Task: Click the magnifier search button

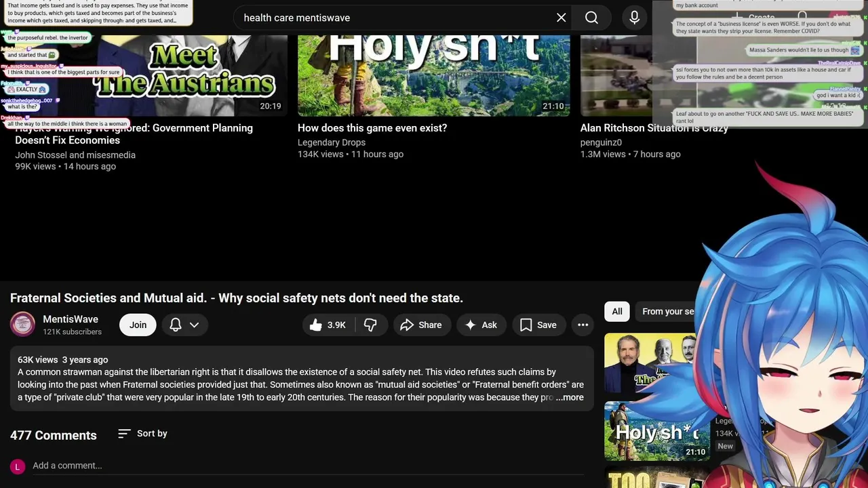Action: (x=591, y=18)
